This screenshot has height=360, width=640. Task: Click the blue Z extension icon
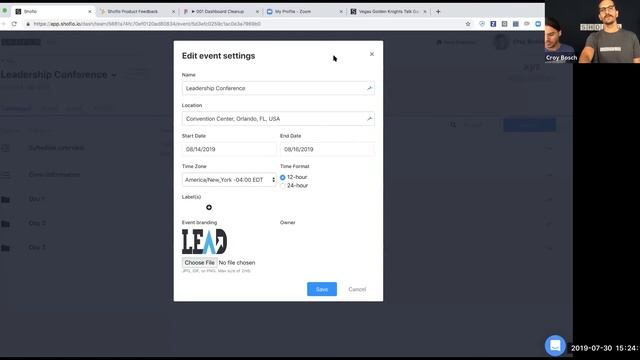493,24
